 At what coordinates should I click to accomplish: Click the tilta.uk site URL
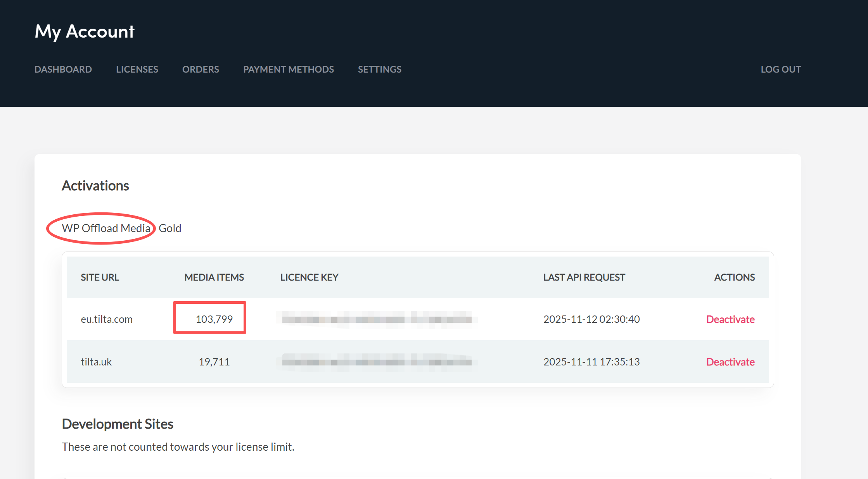[x=96, y=362]
